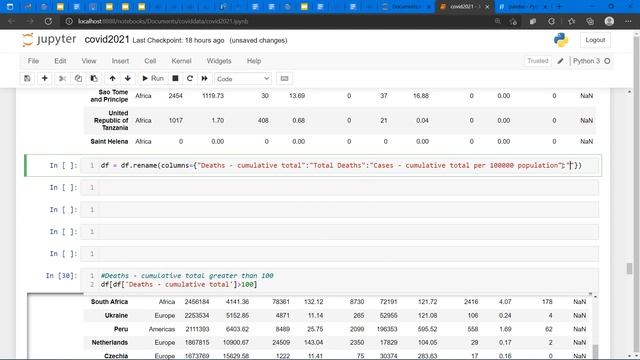
Task: Paste cells below icon
Action: coord(94,78)
